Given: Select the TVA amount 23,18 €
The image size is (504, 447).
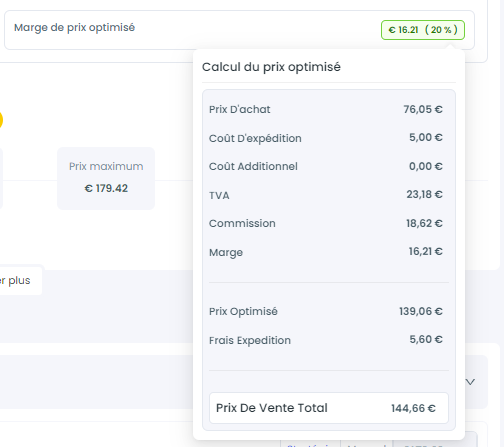Looking at the screenshot, I should coord(424,194).
